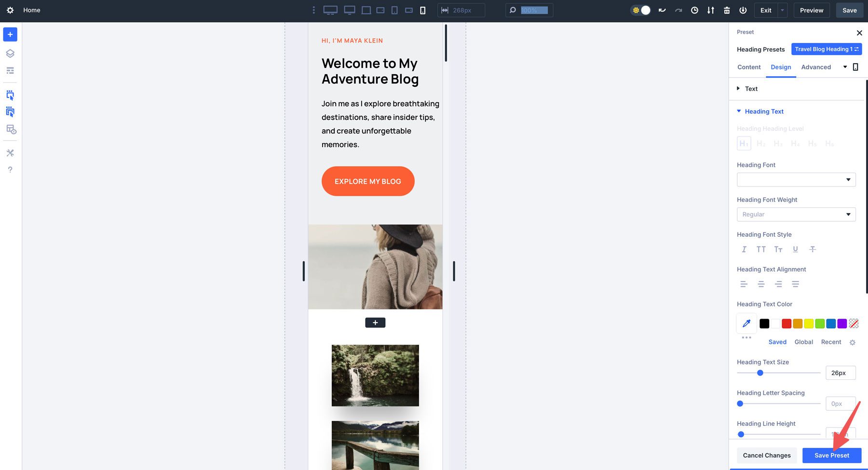Image resolution: width=868 pixels, height=470 pixels.
Task: Open the Layers panel in the left sidebar
Action: [x=10, y=53]
